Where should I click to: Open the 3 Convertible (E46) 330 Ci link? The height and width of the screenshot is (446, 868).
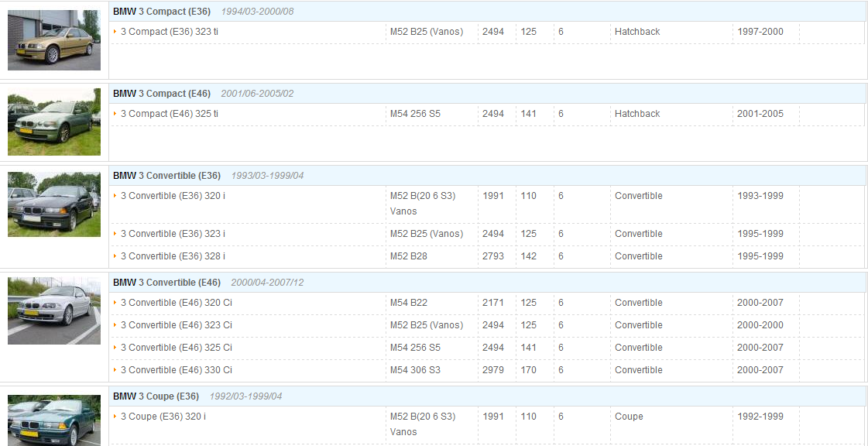[x=176, y=369]
